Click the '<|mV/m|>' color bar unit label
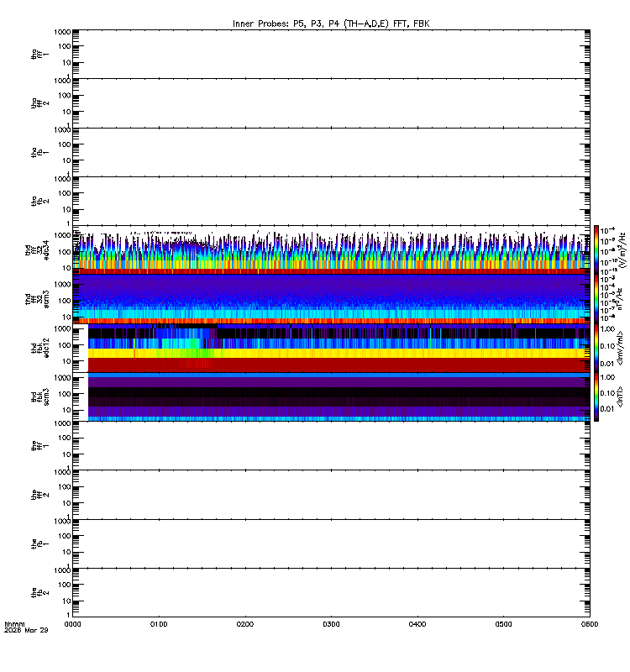This screenshot has height=672, width=630. click(620, 348)
